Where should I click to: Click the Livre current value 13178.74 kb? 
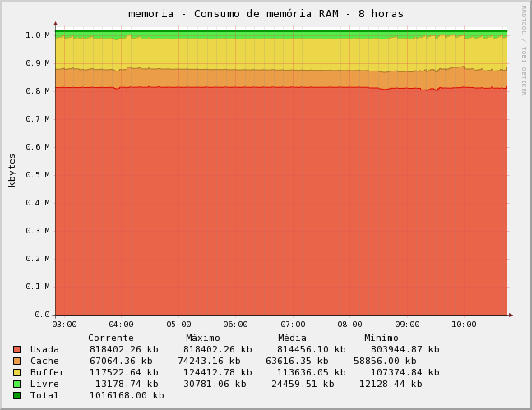pyautogui.click(x=127, y=385)
